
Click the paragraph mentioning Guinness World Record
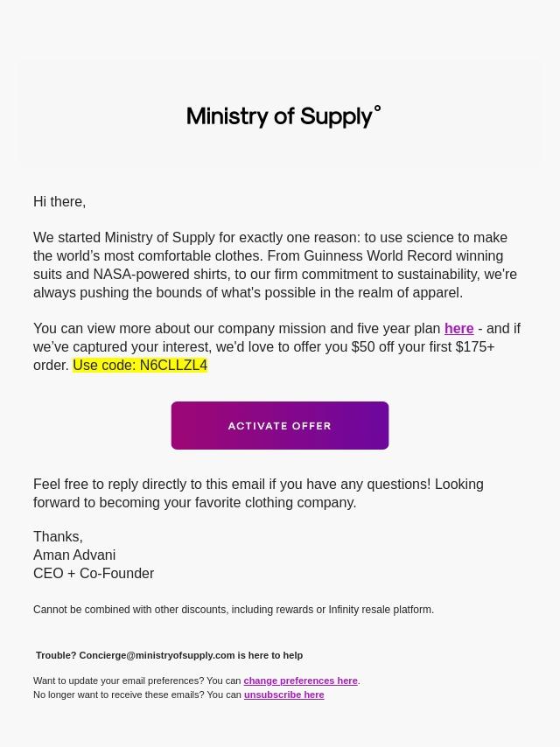coord(275,265)
